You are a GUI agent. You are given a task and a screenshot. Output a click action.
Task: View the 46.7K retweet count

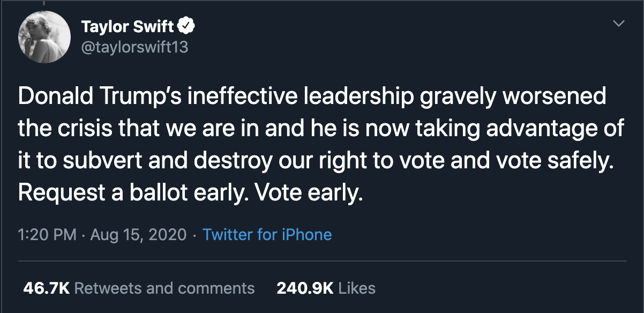pyautogui.click(x=47, y=288)
